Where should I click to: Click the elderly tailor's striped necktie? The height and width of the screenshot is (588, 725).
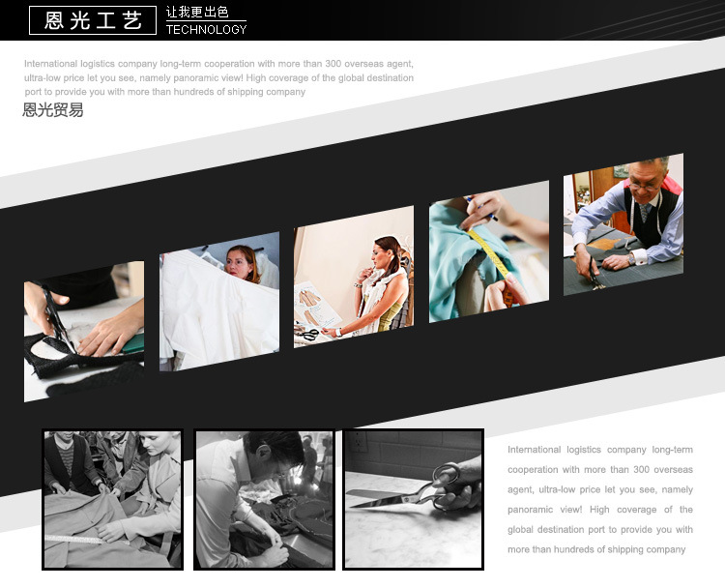pyautogui.click(x=642, y=213)
